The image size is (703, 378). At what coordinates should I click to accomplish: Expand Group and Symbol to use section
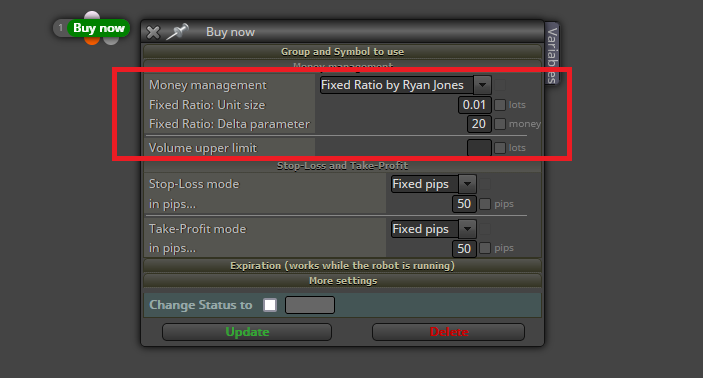pyautogui.click(x=343, y=52)
